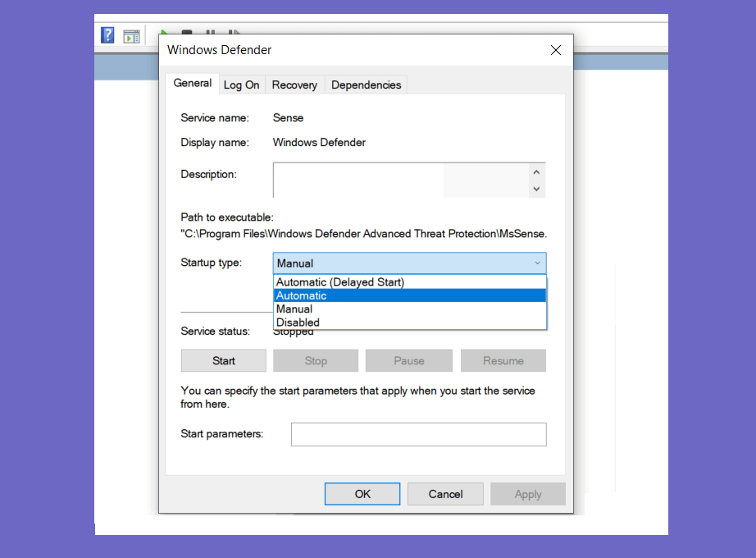This screenshot has height=558, width=756.
Task: Pick the Disabled startup option
Action: (x=410, y=322)
